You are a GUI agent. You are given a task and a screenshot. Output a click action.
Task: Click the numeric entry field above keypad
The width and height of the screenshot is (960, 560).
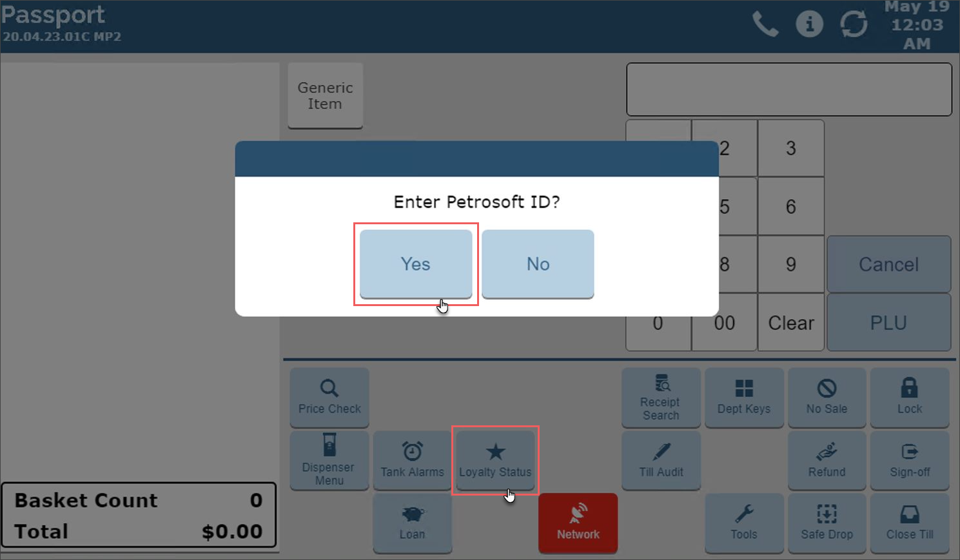pos(789,90)
